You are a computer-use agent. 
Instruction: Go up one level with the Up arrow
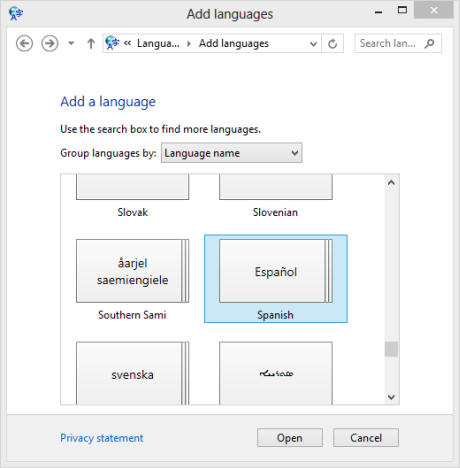point(91,44)
